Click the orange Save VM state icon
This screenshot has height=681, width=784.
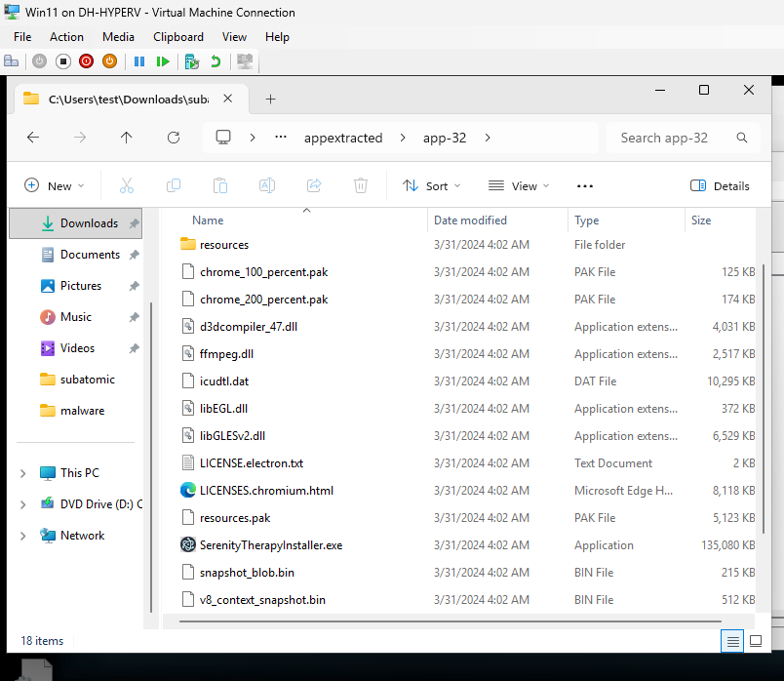point(109,61)
